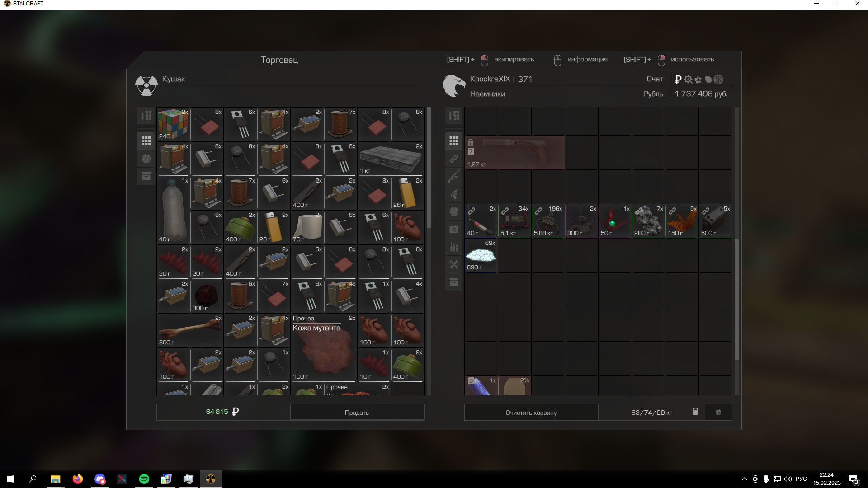The height and width of the screenshot is (488, 868).
Task: Open Discord from the taskbar
Action: point(100,479)
